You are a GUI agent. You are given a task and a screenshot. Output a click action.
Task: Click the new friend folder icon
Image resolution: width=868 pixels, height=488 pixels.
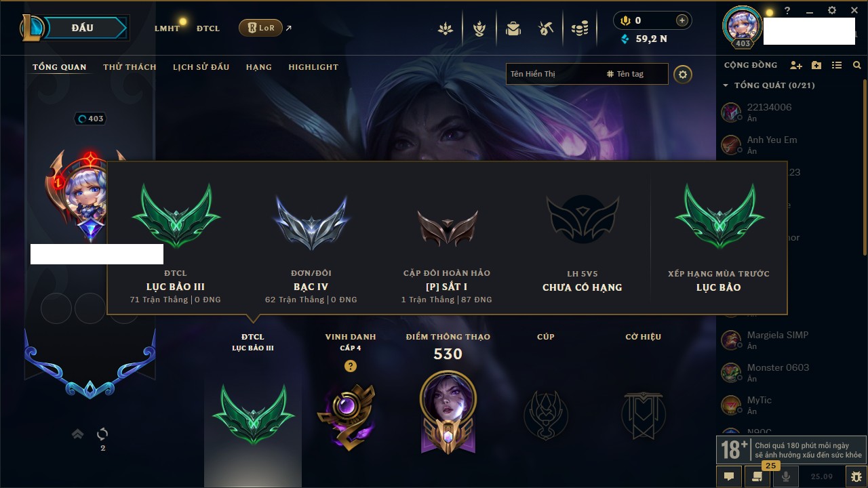point(816,65)
